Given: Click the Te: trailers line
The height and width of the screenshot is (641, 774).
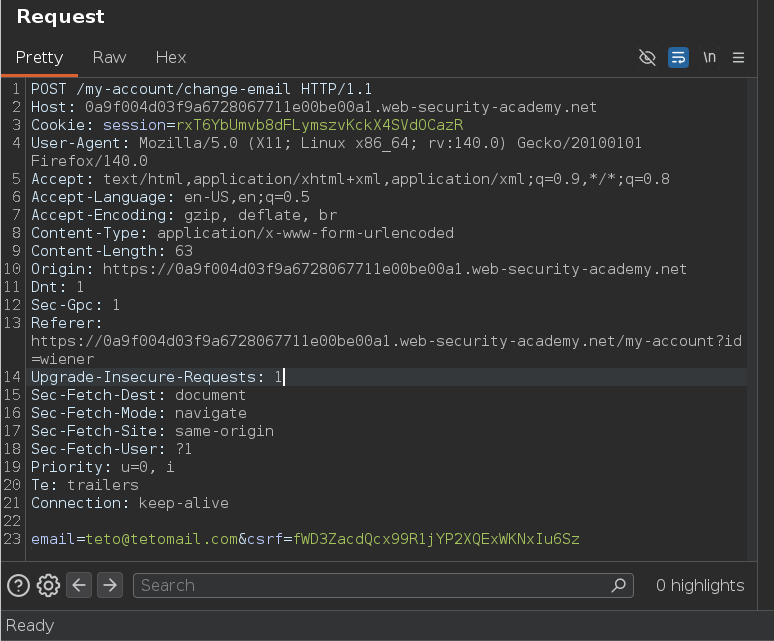Looking at the screenshot, I should point(85,485).
